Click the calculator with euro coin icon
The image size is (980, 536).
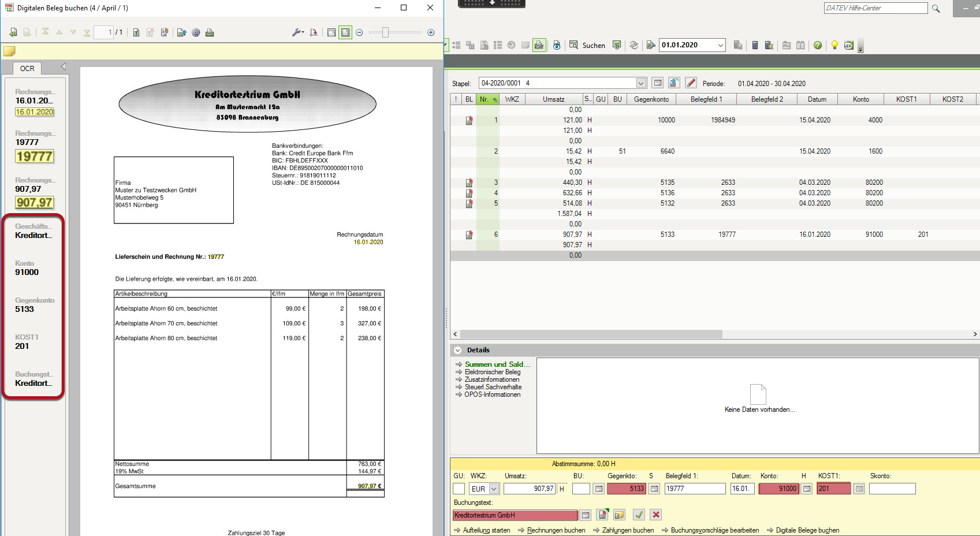coord(769,45)
